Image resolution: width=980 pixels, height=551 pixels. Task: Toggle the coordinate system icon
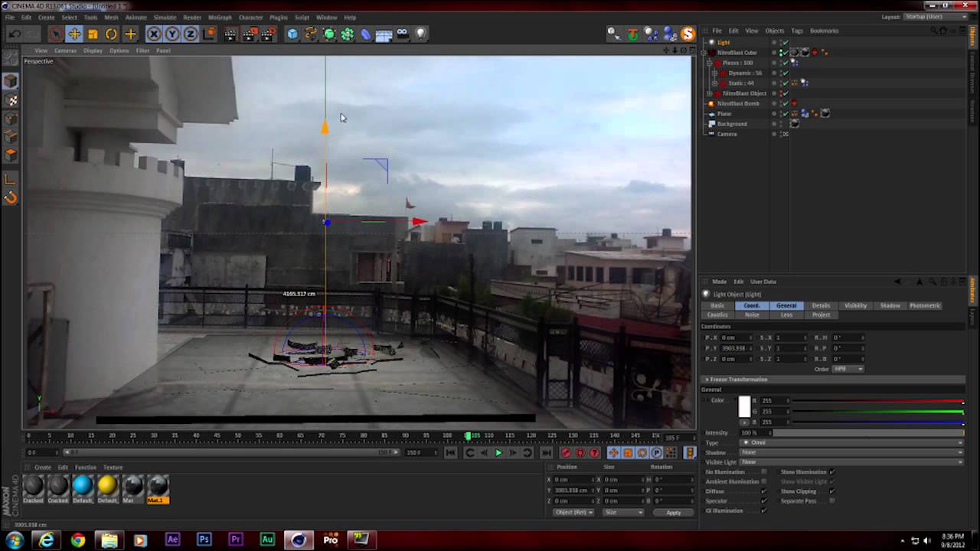pyautogui.click(x=210, y=34)
